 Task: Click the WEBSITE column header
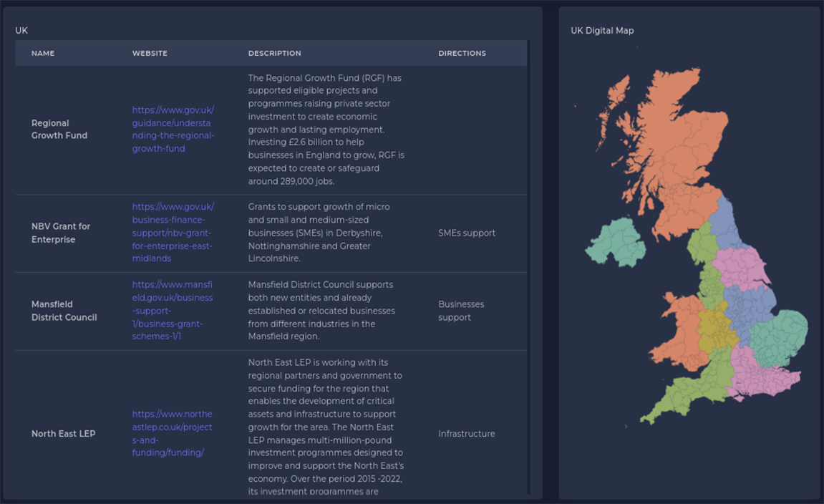pyautogui.click(x=150, y=53)
